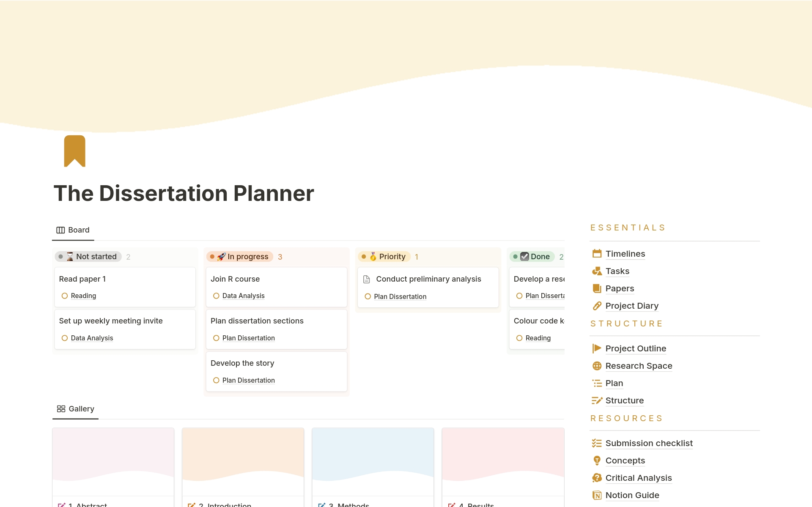The image size is (812, 507).
Task: Open the Tasks section in sidebar
Action: [617, 271]
